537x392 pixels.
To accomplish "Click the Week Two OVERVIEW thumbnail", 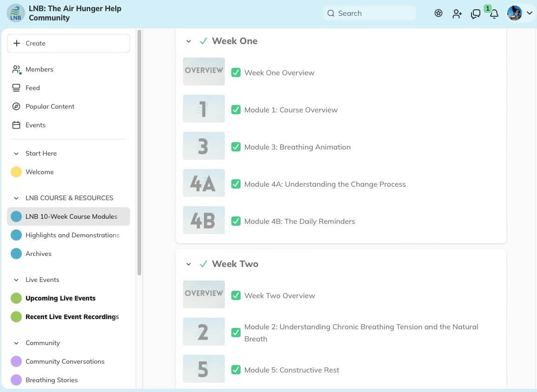I will (204, 294).
